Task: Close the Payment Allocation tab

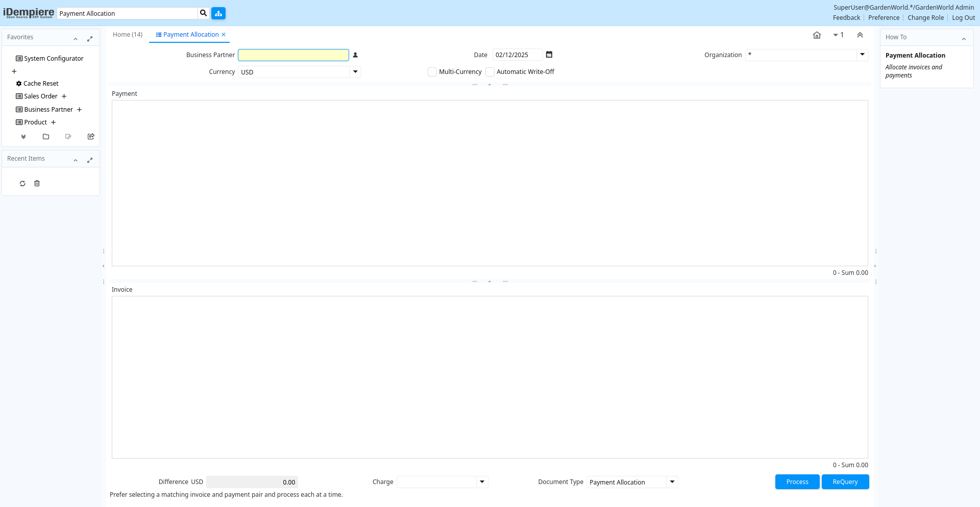Action: click(224, 35)
